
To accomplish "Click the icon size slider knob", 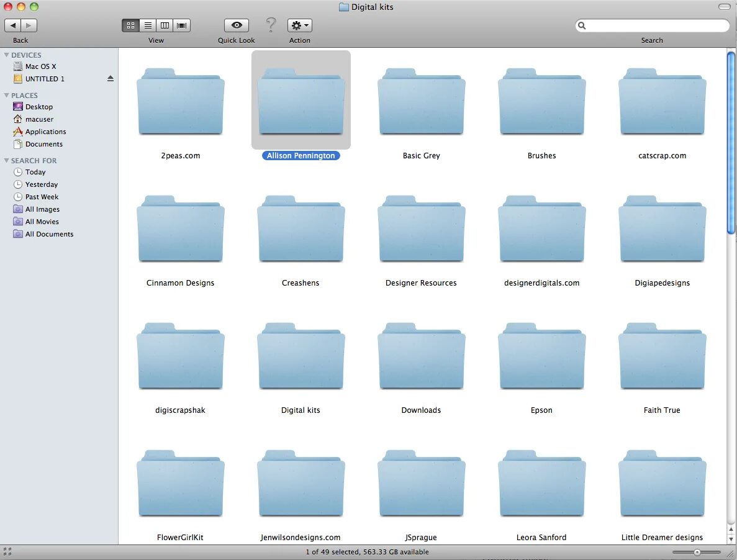I will tap(697, 553).
